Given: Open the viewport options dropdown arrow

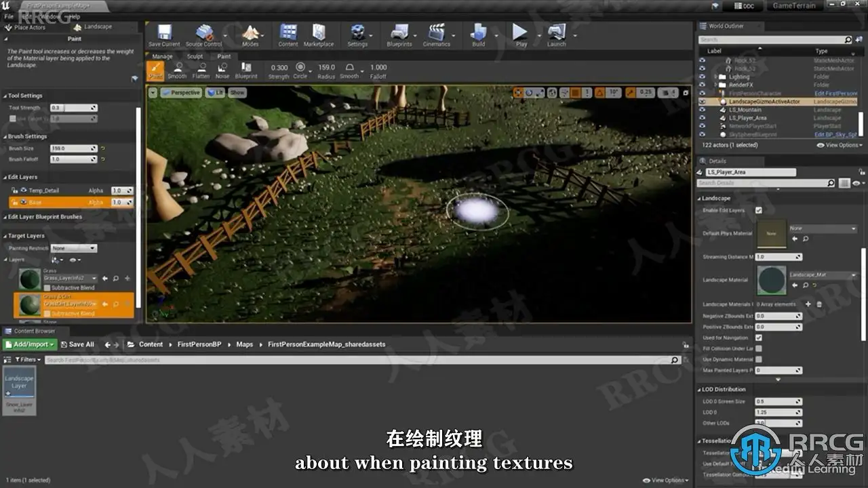Looking at the screenshot, I should tap(153, 92).
